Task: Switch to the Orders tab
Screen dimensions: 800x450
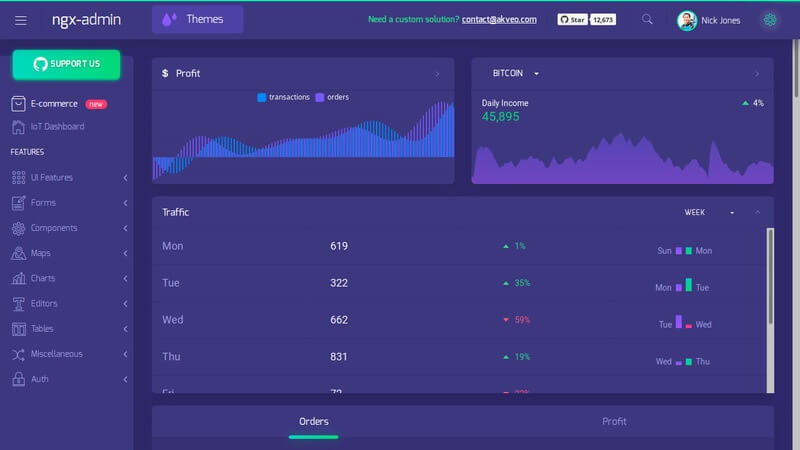Action: click(313, 421)
